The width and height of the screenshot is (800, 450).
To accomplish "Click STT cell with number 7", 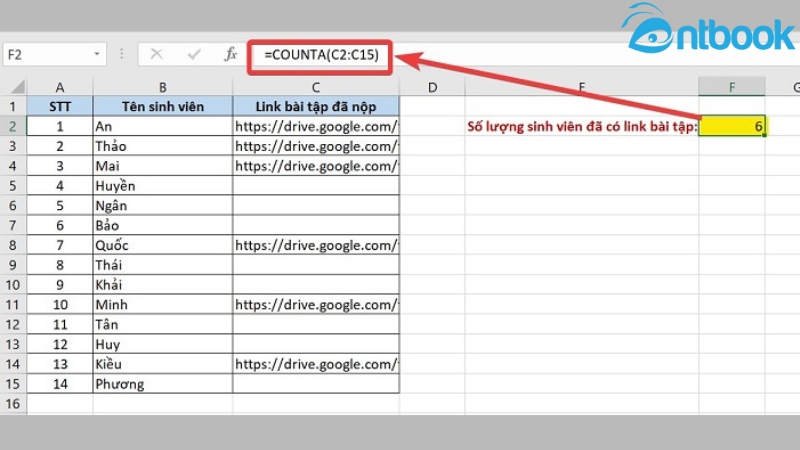I will tap(60, 245).
